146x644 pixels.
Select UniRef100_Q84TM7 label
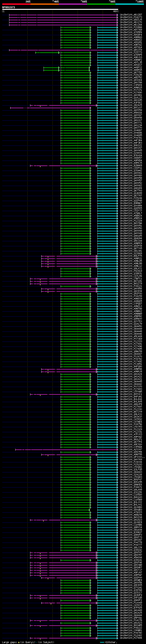pos(131,555)
